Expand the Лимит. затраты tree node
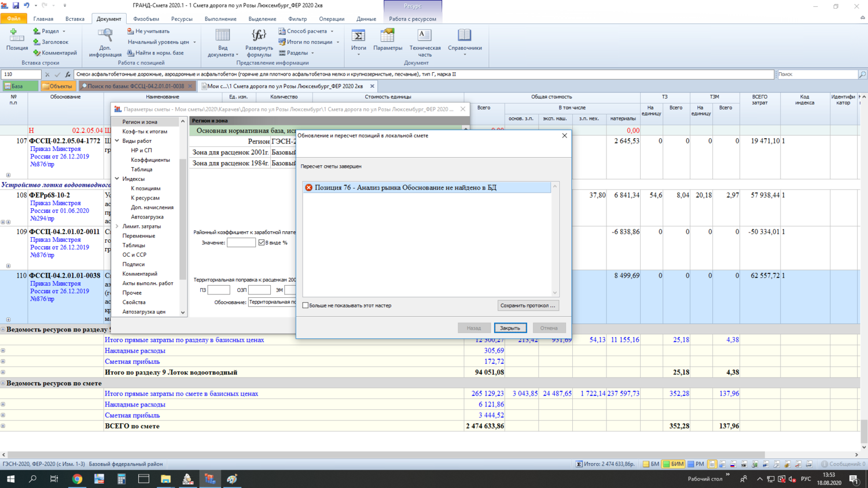868x488 pixels. point(117,226)
